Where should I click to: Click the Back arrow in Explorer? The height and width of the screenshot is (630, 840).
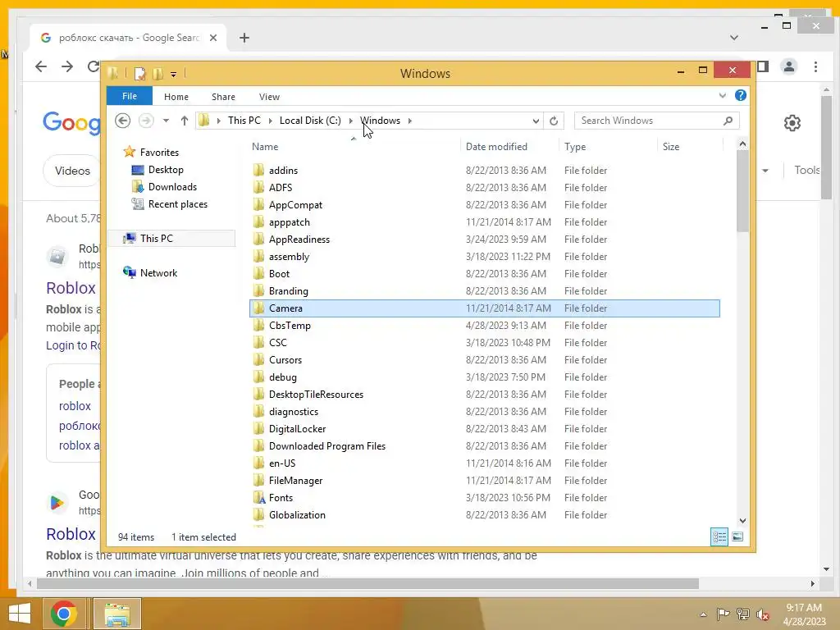click(123, 121)
